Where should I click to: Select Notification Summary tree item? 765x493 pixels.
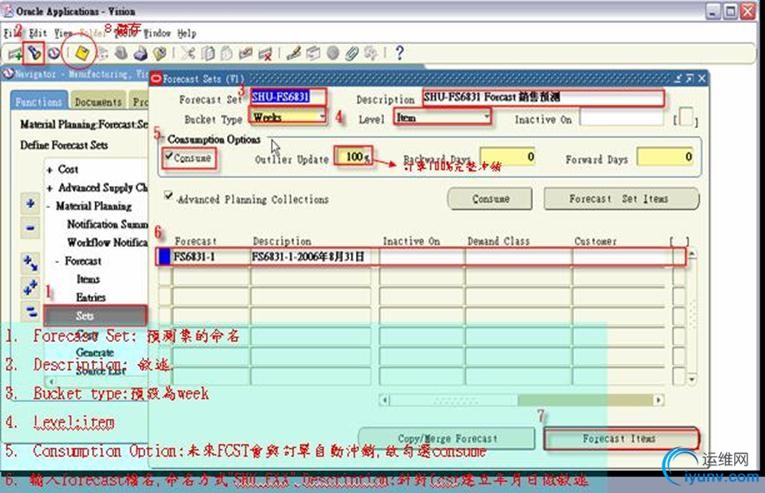(107, 224)
